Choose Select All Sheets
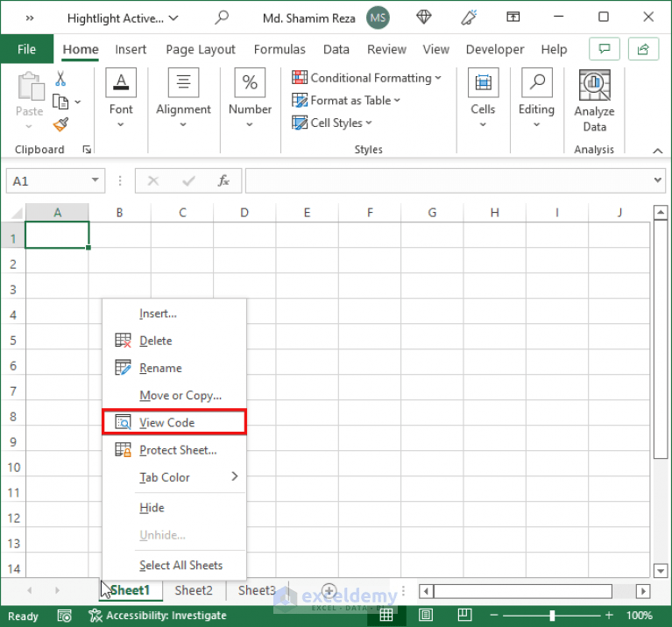This screenshot has width=672, height=627. click(174, 566)
